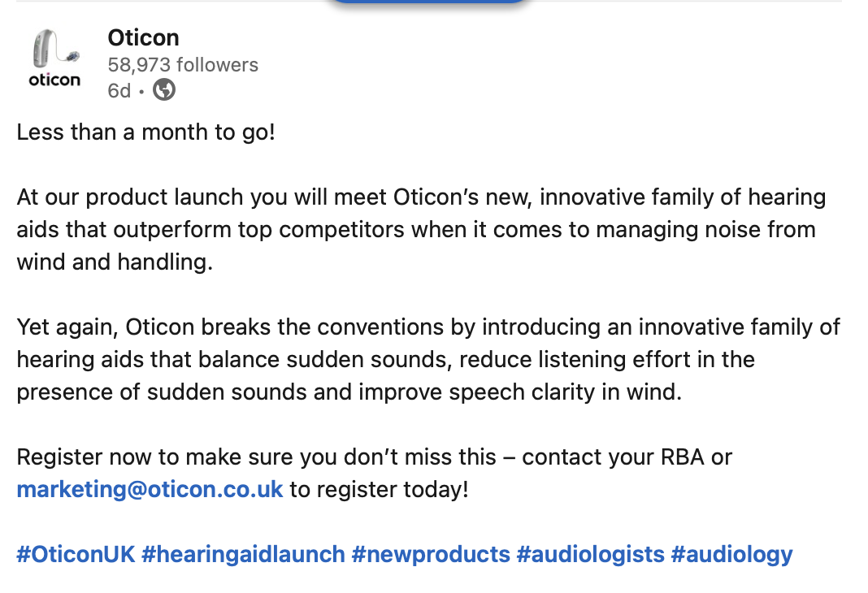Click the 'to register today!' text
This screenshot has width=868, height=593.
pos(380,490)
